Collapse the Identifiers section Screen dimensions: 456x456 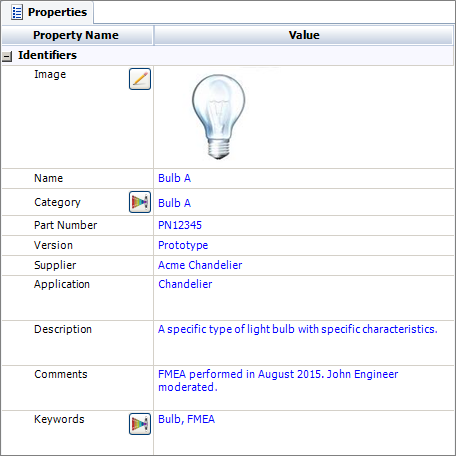[x=7, y=56]
